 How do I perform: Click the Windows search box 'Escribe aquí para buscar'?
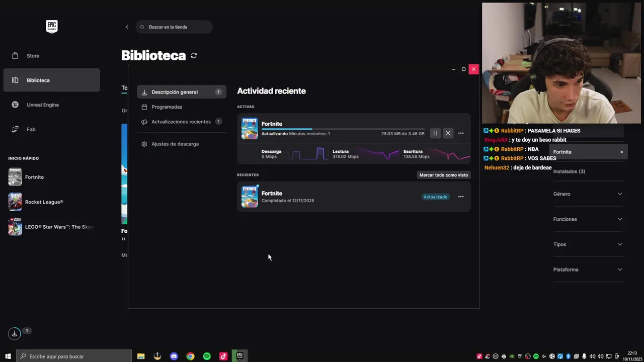[x=74, y=356]
